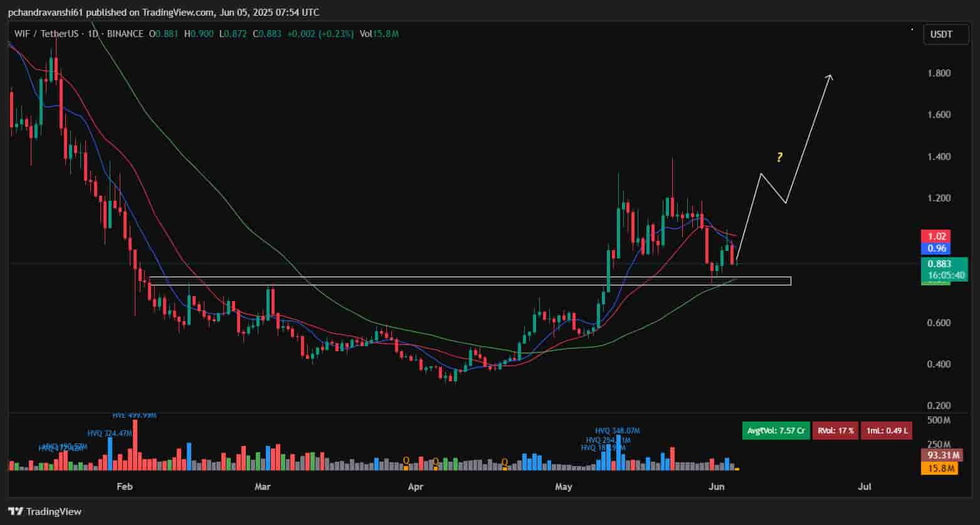Click the HVQ 324.47M volume label
980x525 pixels.
pyautogui.click(x=110, y=433)
